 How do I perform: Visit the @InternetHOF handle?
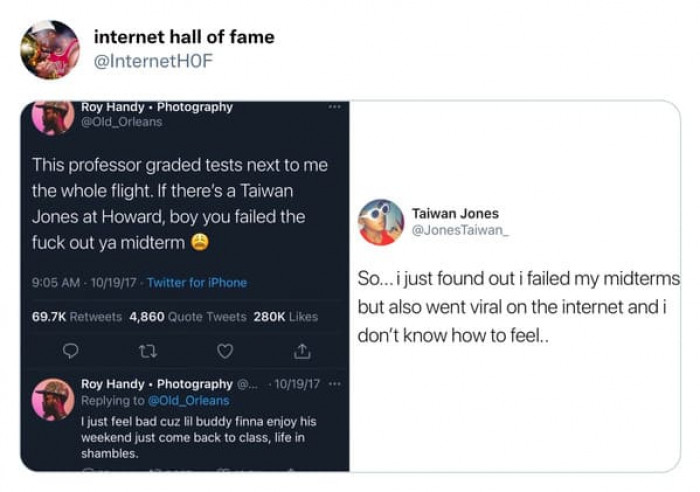coord(153,62)
